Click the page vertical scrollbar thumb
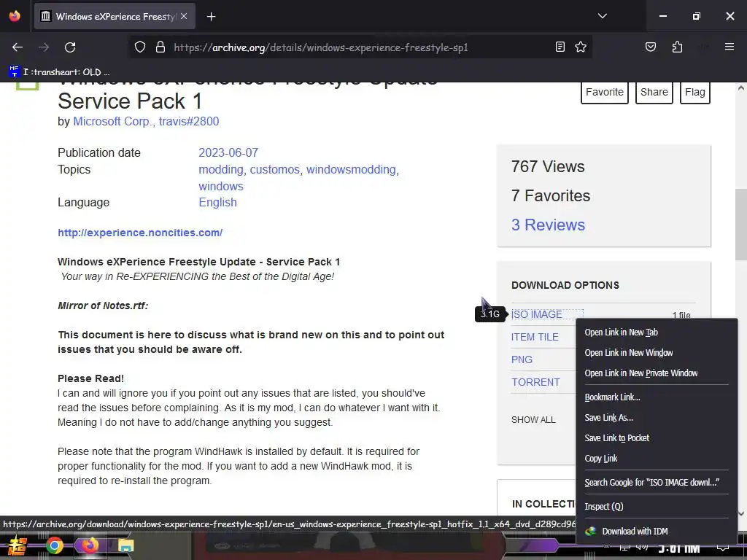Screen dimensions: 747x560 pos(741,225)
